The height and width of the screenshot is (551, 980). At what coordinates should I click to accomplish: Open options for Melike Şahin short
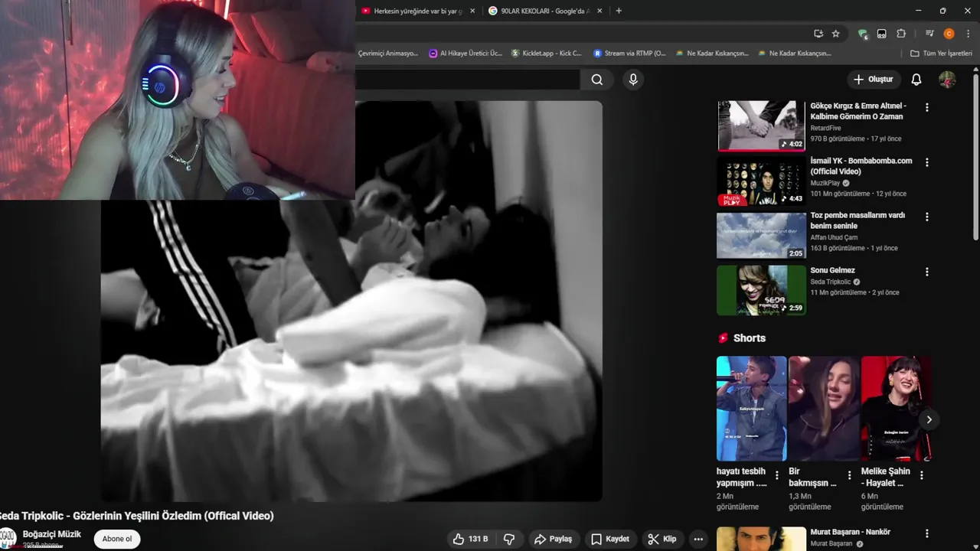coord(921,475)
